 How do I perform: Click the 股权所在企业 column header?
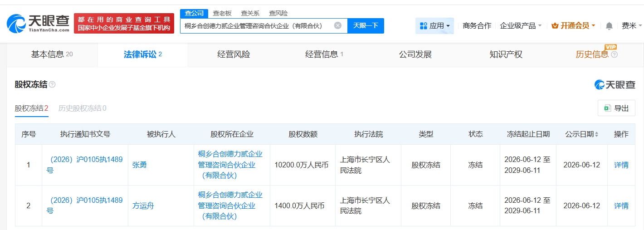pyautogui.click(x=232, y=134)
